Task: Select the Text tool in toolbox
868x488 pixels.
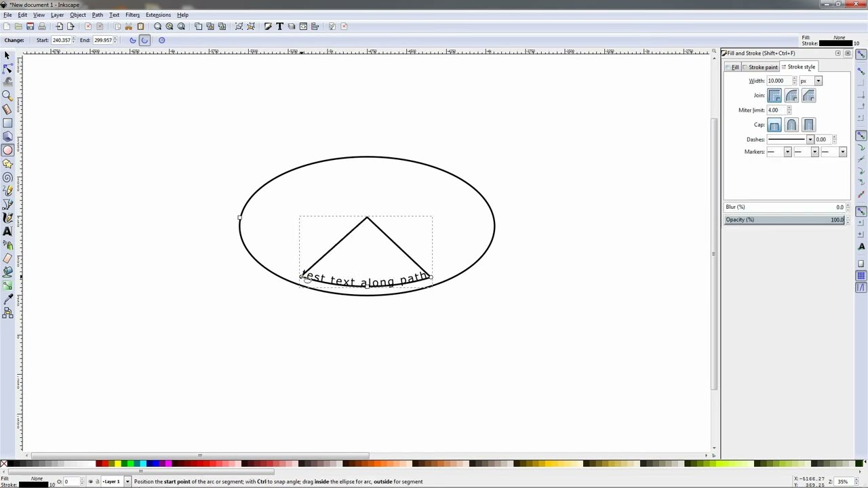Action: point(7,231)
